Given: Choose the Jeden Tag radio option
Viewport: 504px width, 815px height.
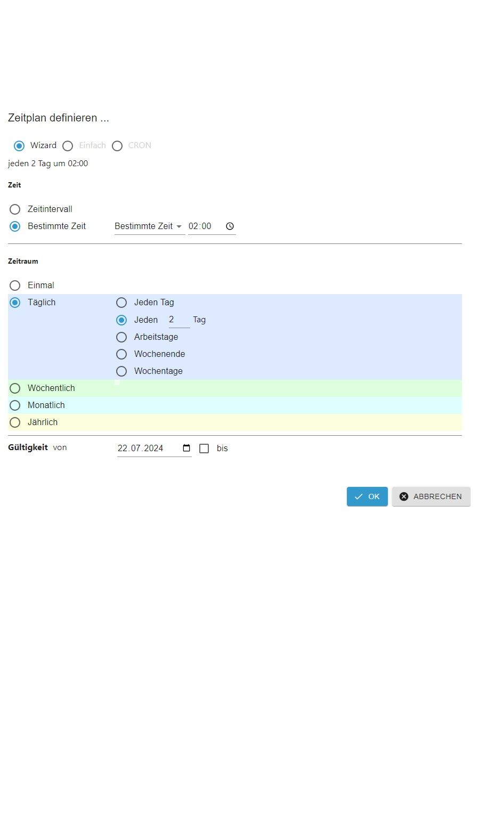Looking at the screenshot, I should (121, 303).
